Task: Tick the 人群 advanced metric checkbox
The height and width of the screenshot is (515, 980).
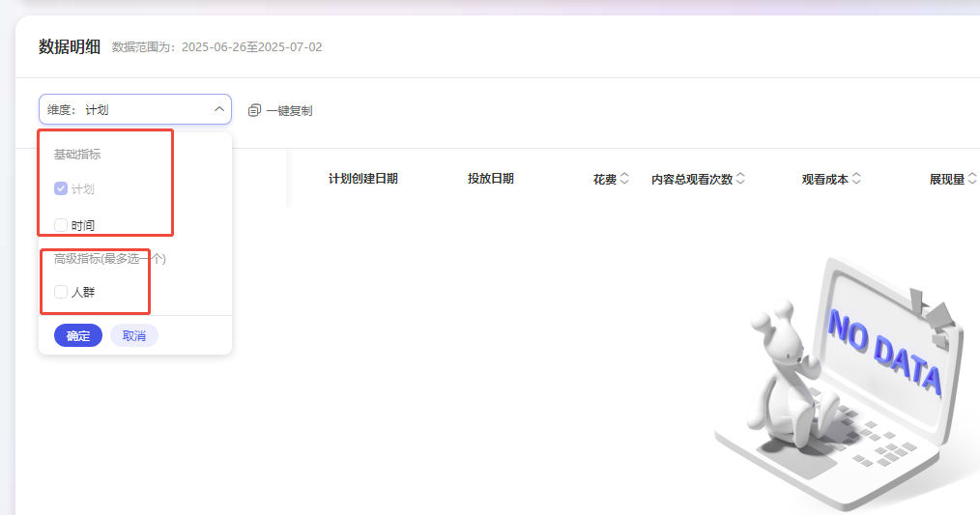Action: pos(61,292)
